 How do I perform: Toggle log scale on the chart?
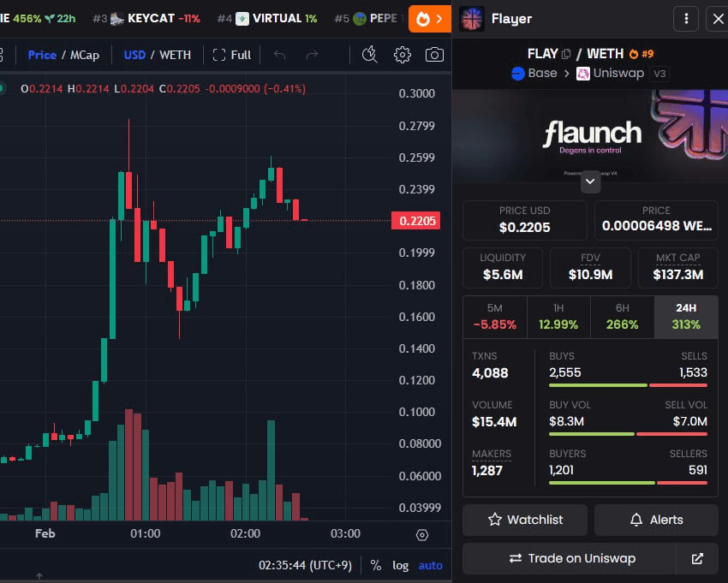(x=400, y=565)
